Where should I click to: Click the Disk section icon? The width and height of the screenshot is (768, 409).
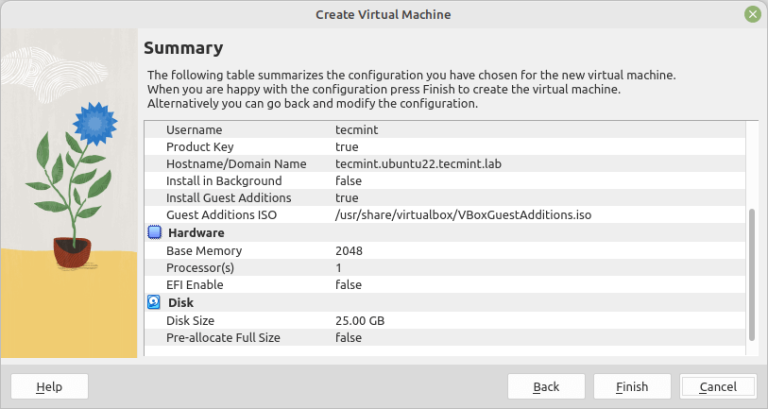pyautogui.click(x=154, y=301)
